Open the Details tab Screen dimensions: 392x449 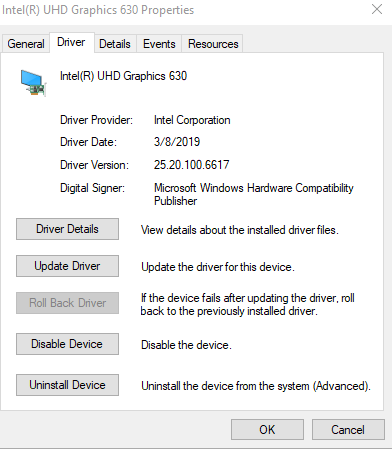point(115,44)
